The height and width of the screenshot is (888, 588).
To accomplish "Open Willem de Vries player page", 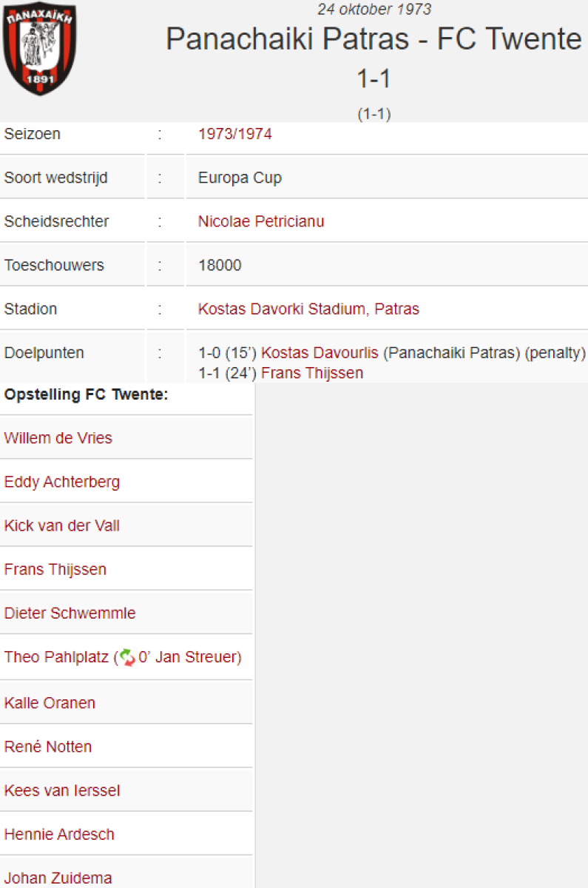I will 58,438.
